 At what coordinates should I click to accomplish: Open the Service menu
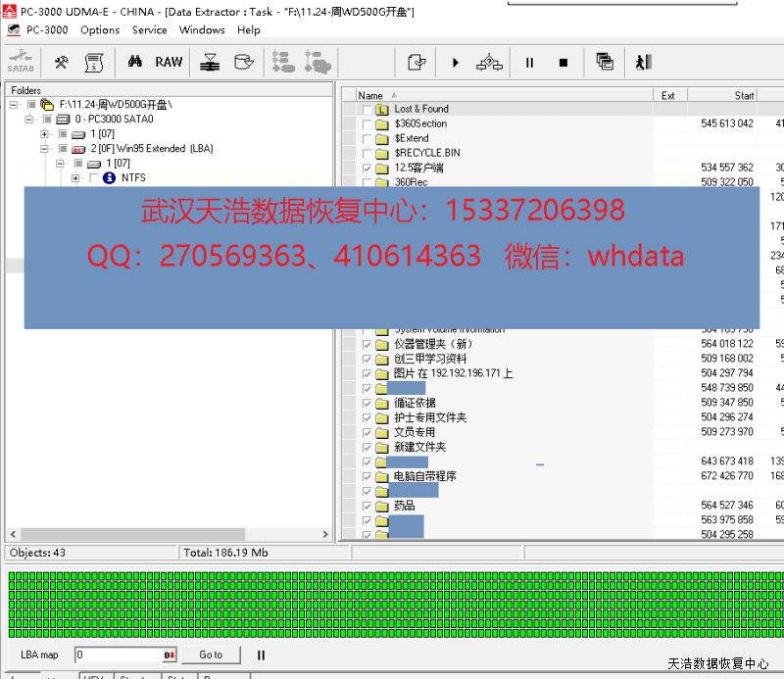click(x=149, y=29)
